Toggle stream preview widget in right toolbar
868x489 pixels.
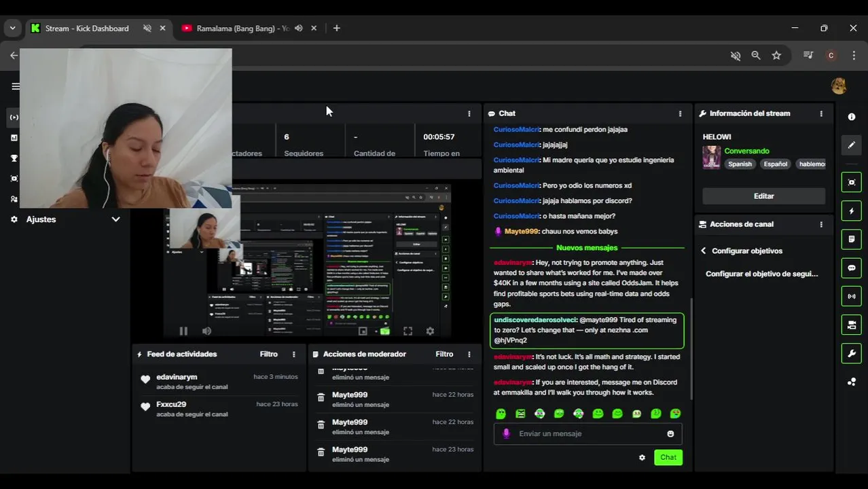coord(852,182)
